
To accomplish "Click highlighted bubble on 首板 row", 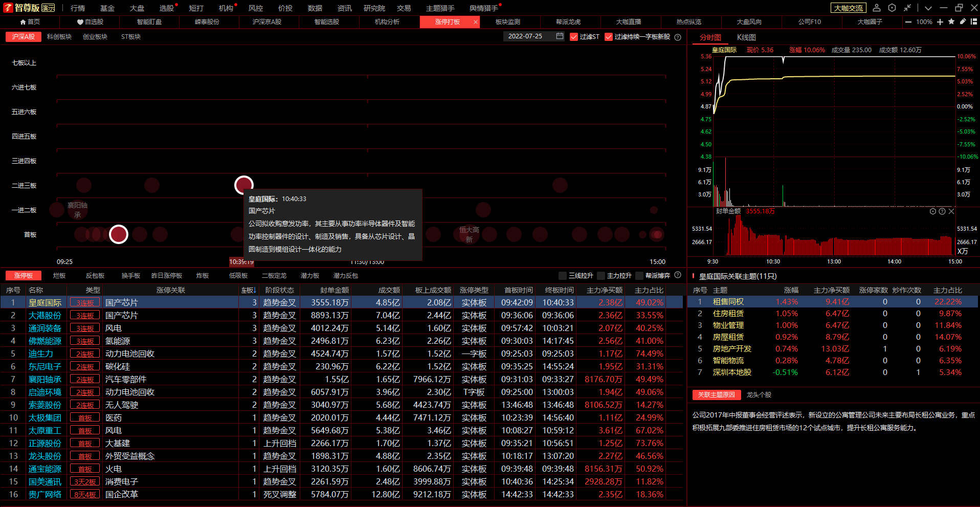I will [x=119, y=234].
